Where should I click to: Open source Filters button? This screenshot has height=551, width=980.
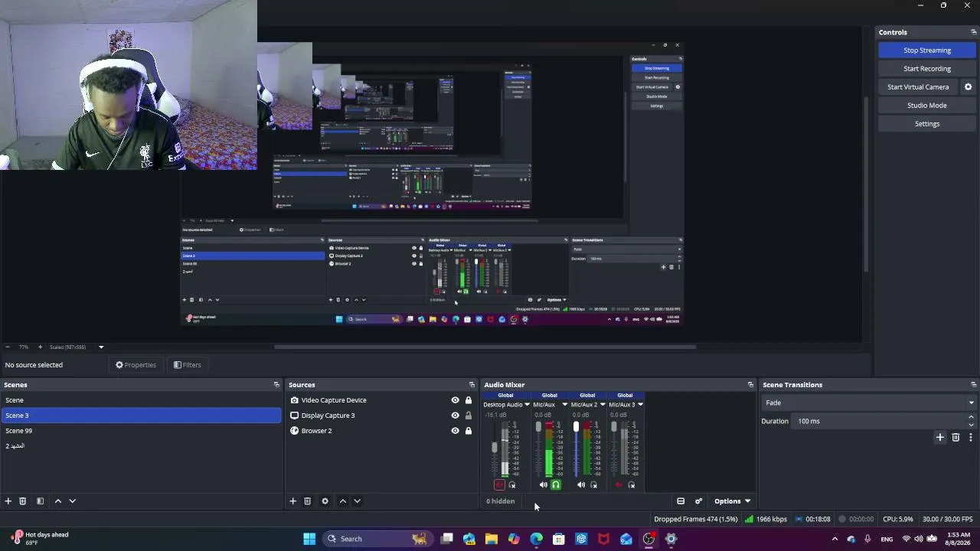tap(187, 365)
